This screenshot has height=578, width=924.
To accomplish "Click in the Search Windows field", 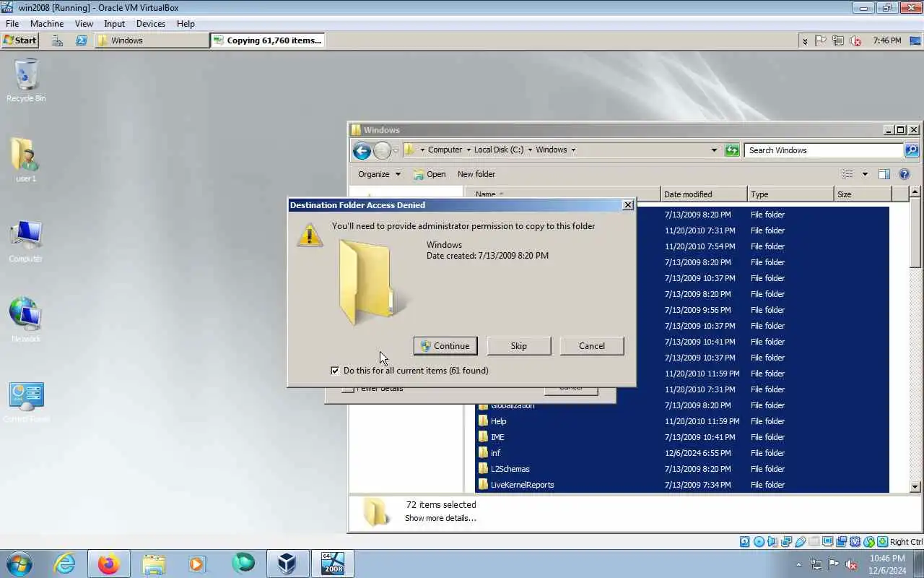I will (824, 150).
